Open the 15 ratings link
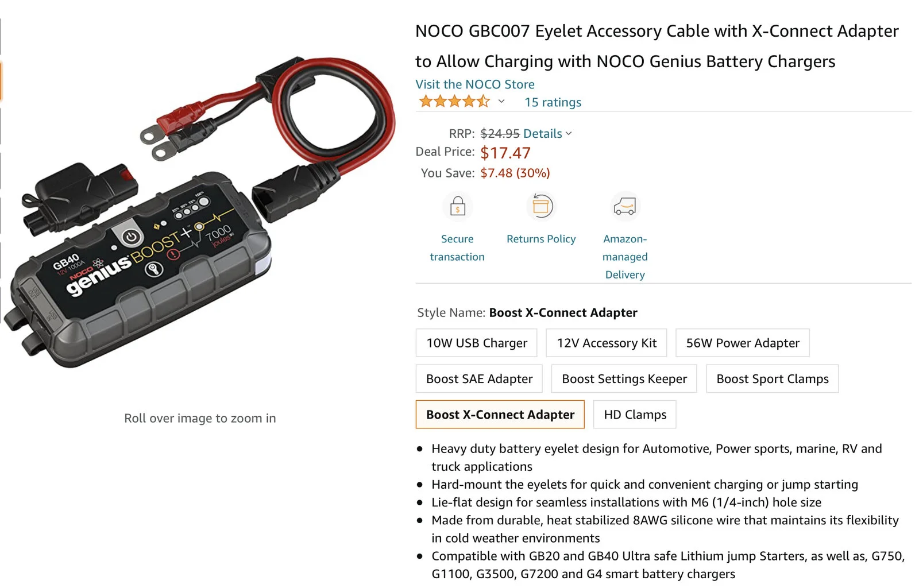Viewport: 919px width, 588px height. pyautogui.click(x=553, y=102)
